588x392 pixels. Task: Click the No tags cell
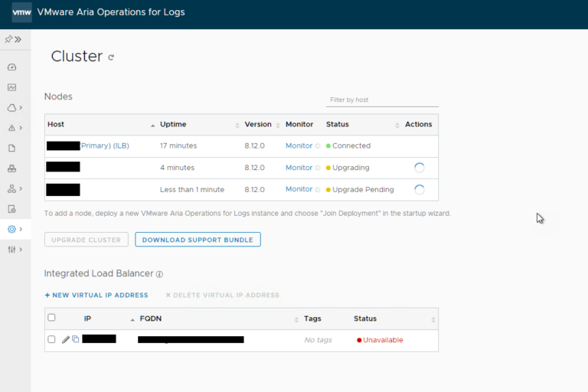click(x=318, y=340)
